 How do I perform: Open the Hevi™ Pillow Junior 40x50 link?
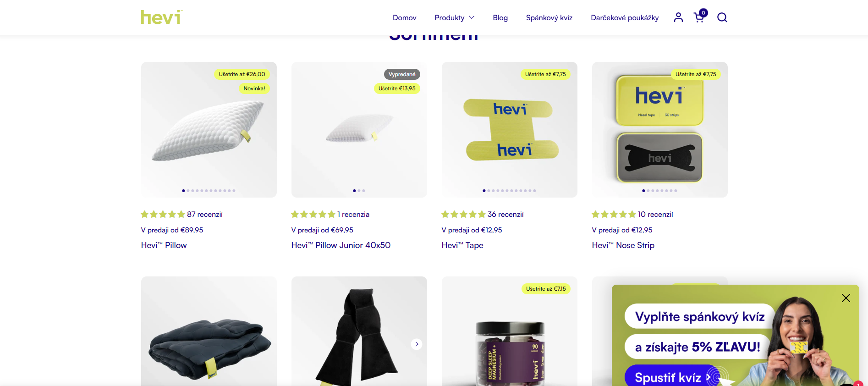(341, 245)
